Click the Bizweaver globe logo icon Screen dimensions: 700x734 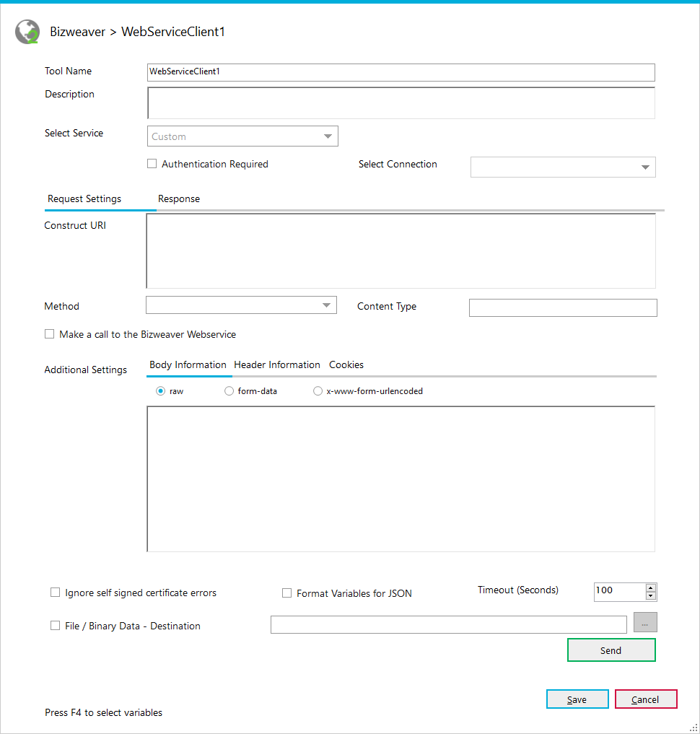[27, 32]
